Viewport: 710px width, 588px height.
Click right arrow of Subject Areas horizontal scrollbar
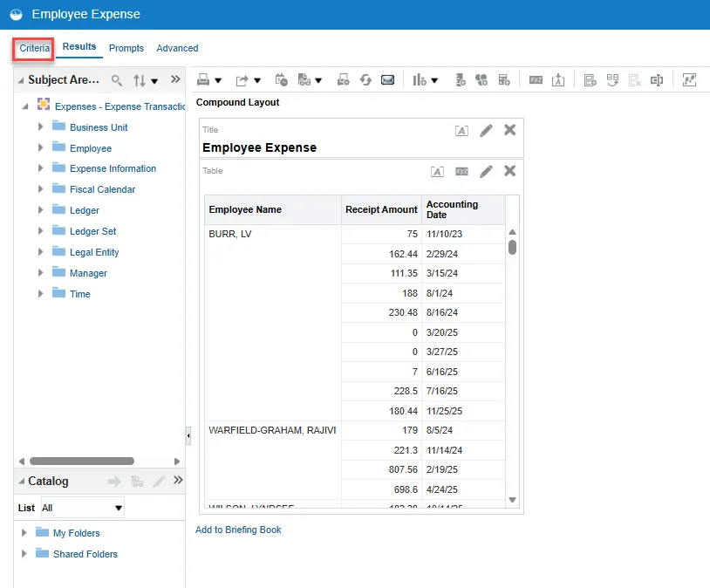177,462
